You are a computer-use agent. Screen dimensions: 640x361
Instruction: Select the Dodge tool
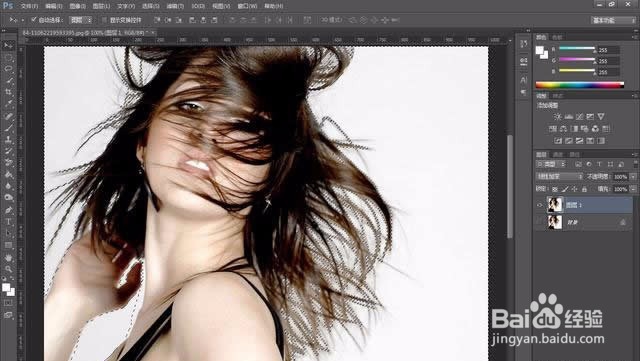8,198
